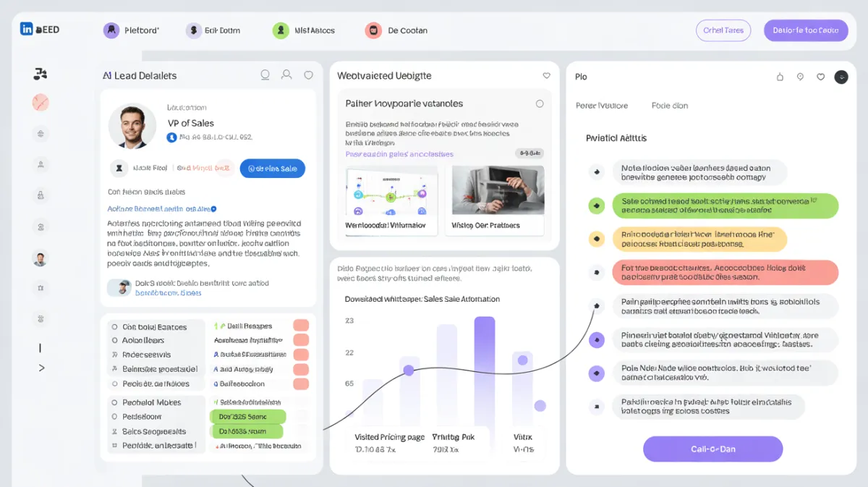868x487 pixels.
Task: Click the person icon in AI Lead Details header
Action: coord(286,75)
